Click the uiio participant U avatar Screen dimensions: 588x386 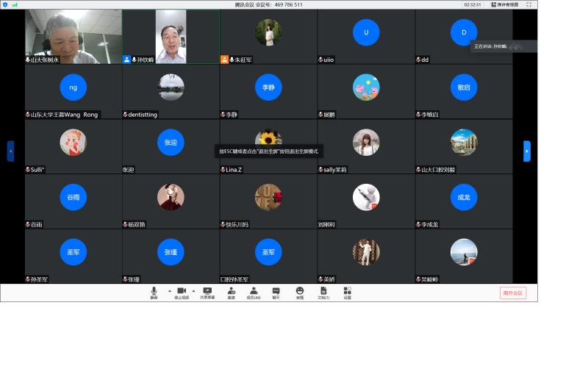[366, 32]
